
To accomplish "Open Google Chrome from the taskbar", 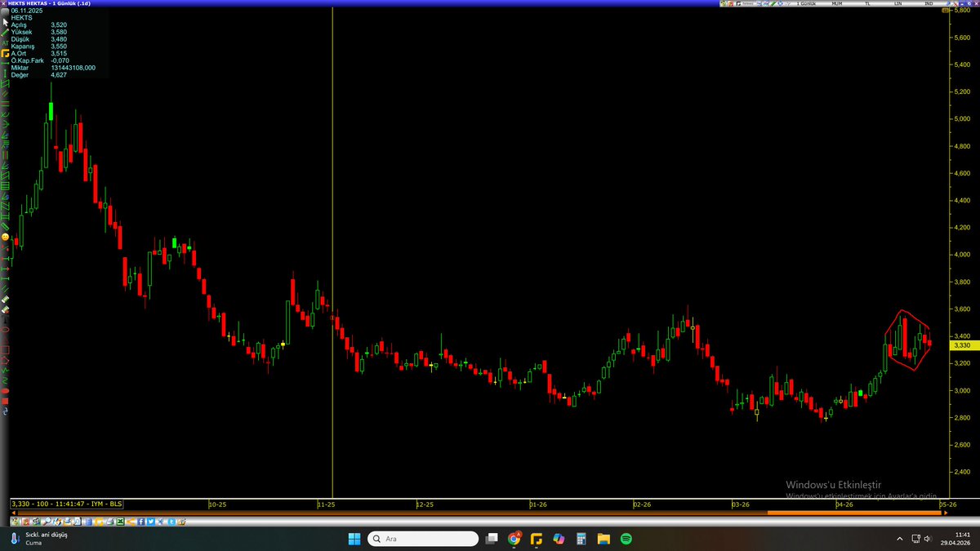I will tap(514, 539).
